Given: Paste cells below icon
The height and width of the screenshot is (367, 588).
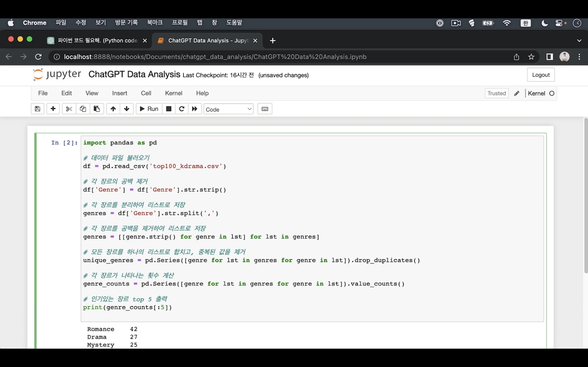Looking at the screenshot, I should (97, 109).
